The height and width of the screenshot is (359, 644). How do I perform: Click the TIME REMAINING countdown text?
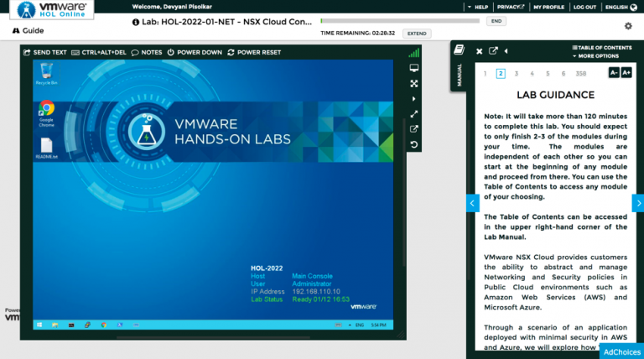point(358,34)
